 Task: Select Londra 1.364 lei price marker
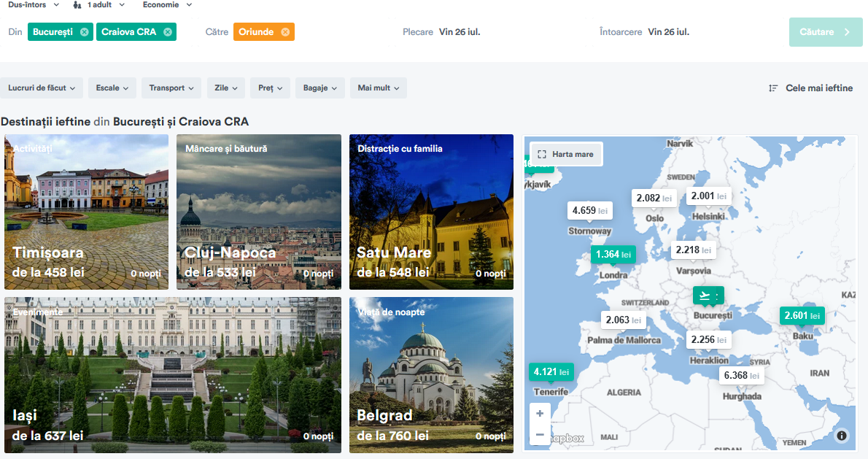point(613,255)
